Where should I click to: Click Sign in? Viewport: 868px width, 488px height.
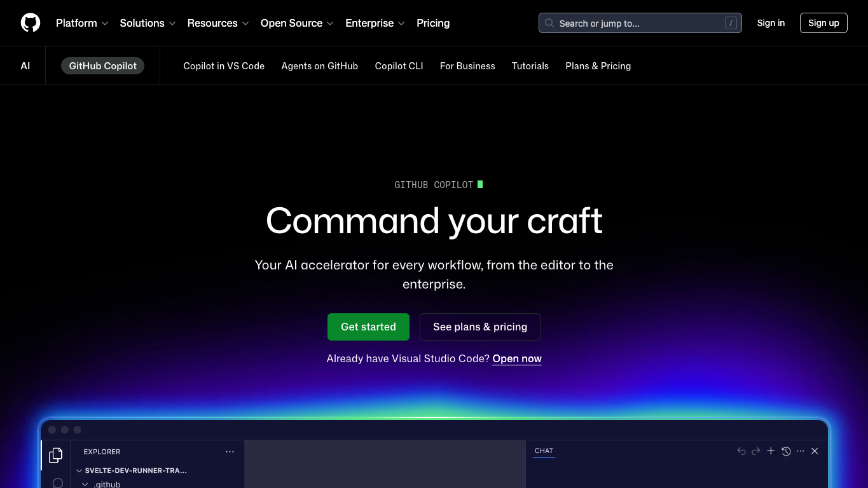(771, 23)
